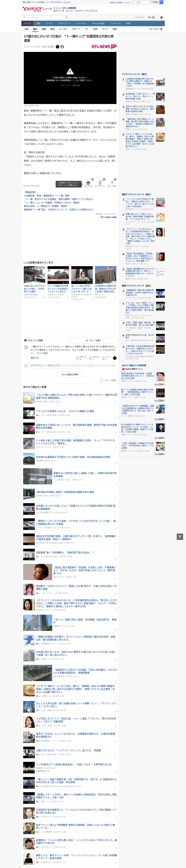This screenshot has width=186, height=868.
Task: Open the 先コンビ中の小学生 video thumbnail
Action: (x=82, y=275)
